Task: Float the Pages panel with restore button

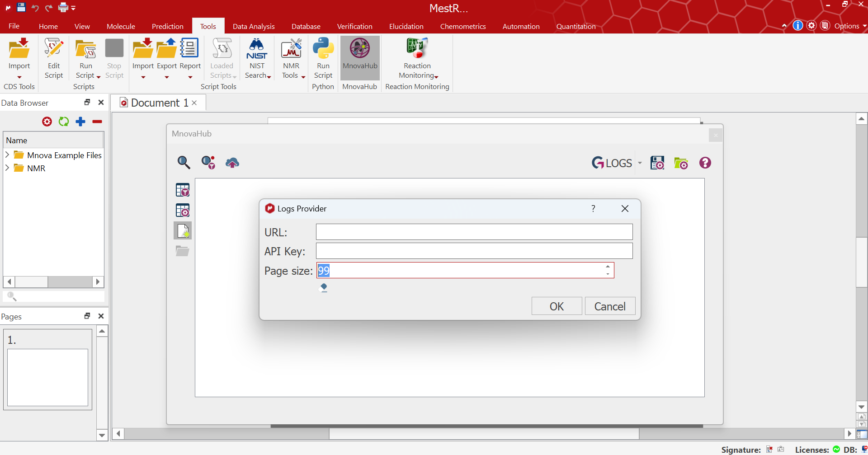Action: 87,316
